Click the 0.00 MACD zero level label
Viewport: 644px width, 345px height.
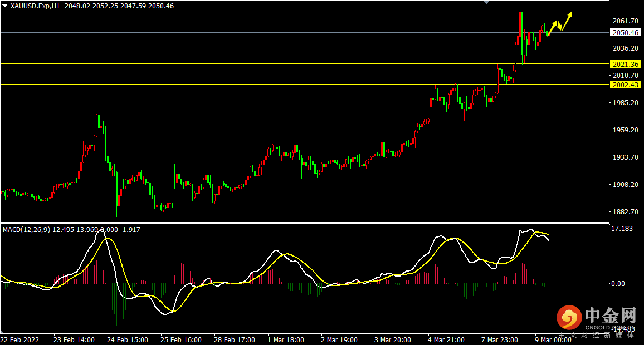tap(618, 284)
